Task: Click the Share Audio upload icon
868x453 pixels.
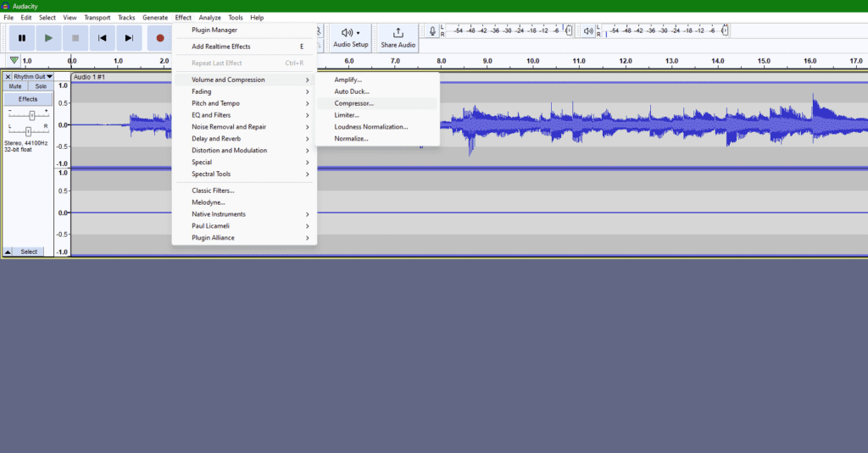Action: click(398, 33)
